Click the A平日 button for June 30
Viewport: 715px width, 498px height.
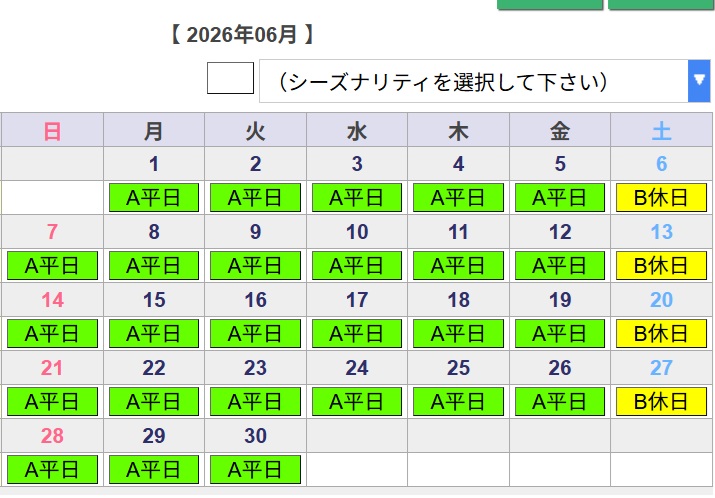[255, 469]
